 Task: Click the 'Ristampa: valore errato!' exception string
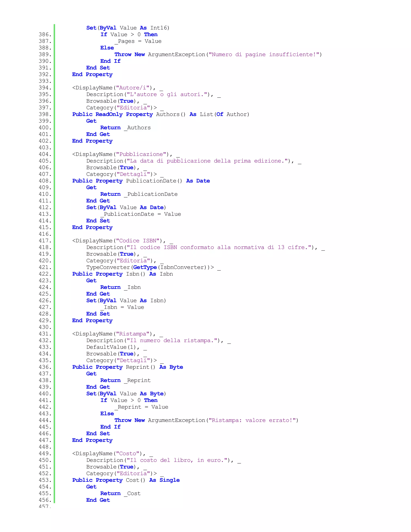tap(252, 420)
